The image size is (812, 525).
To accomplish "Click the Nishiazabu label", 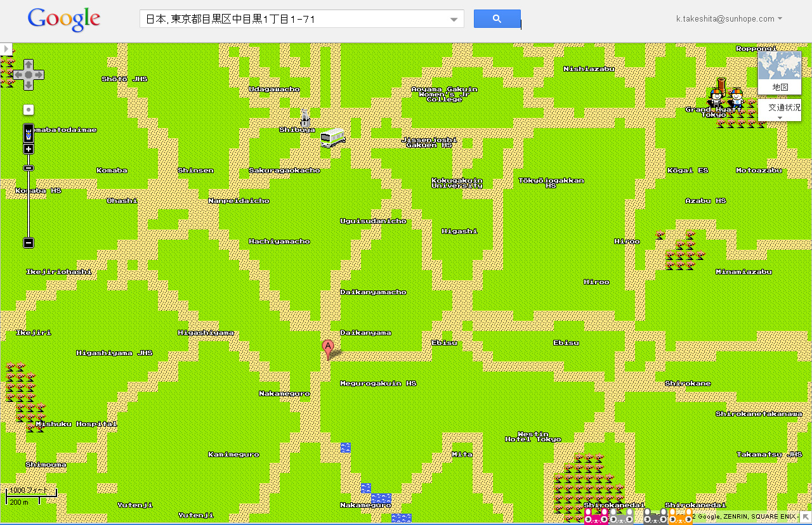I will click(589, 69).
